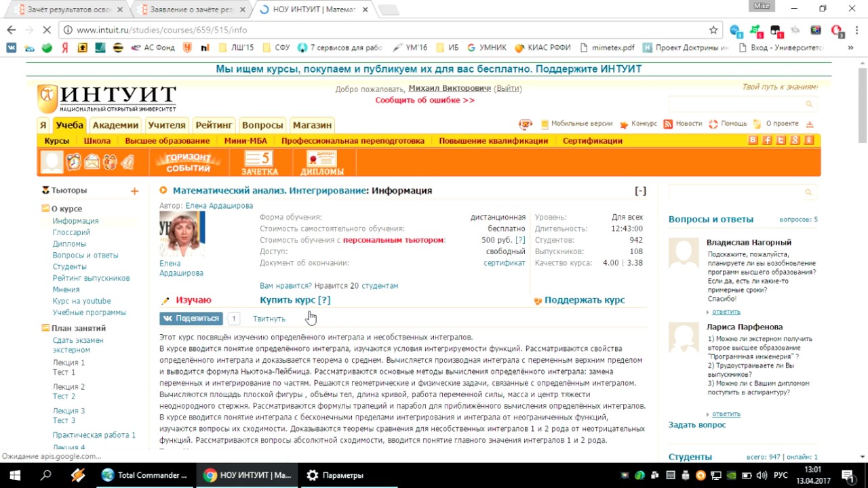Click the bell notifications icon in orange bar

click(x=127, y=162)
